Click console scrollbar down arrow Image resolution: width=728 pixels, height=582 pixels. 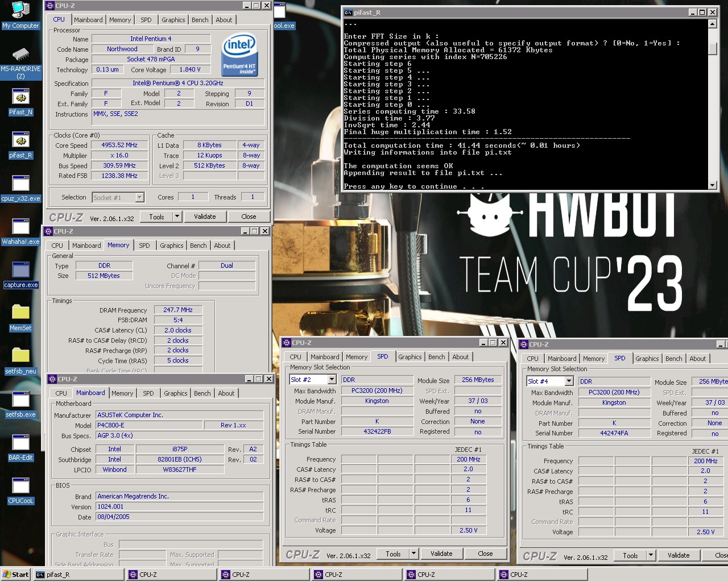[x=713, y=185]
